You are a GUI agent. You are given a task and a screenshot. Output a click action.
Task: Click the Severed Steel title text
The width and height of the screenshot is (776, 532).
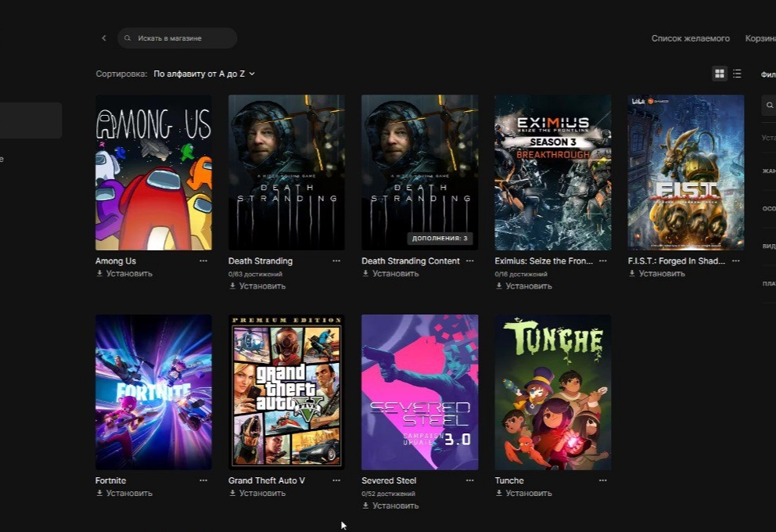[x=389, y=480]
